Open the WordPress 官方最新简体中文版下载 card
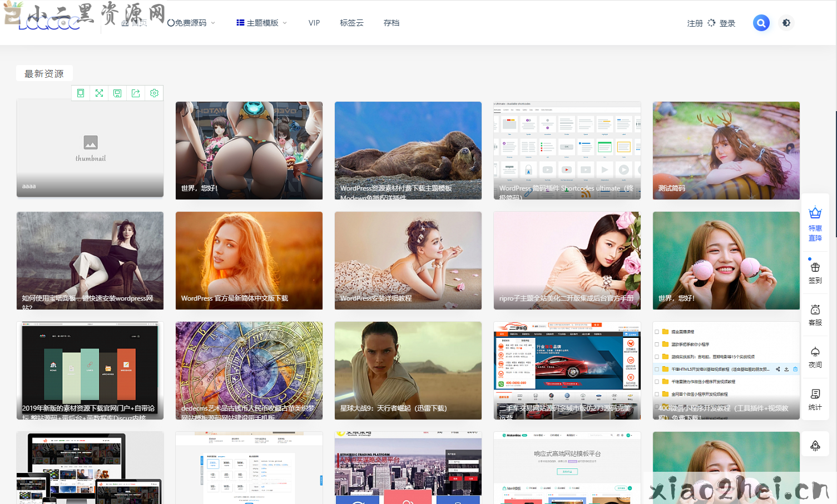837x504 pixels. [249, 261]
